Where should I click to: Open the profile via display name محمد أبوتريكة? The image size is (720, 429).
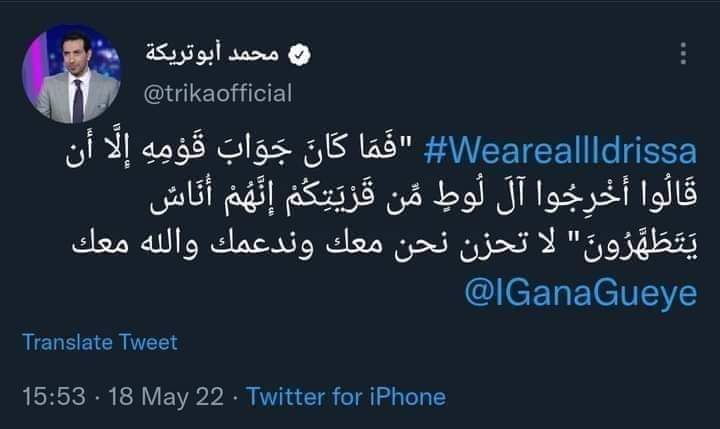coord(212,54)
